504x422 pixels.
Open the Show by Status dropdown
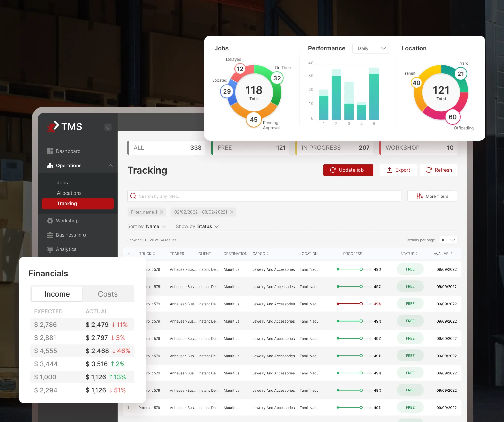click(216, 226)
